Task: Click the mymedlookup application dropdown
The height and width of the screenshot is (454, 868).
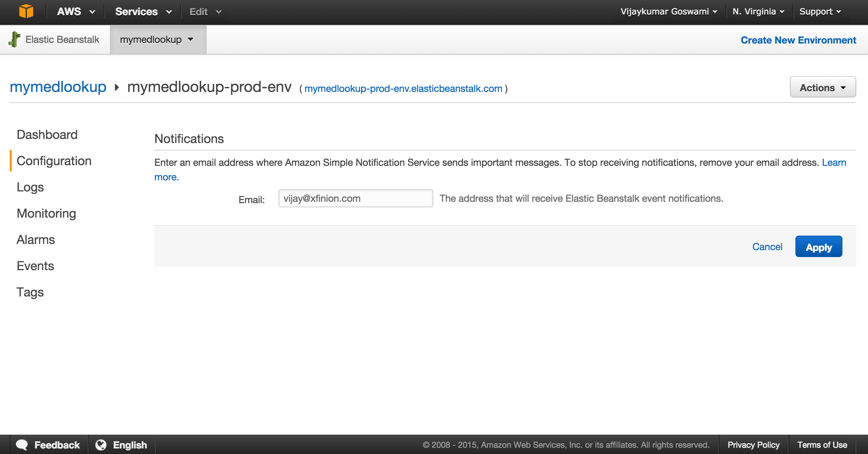Action: coord(158,40)
